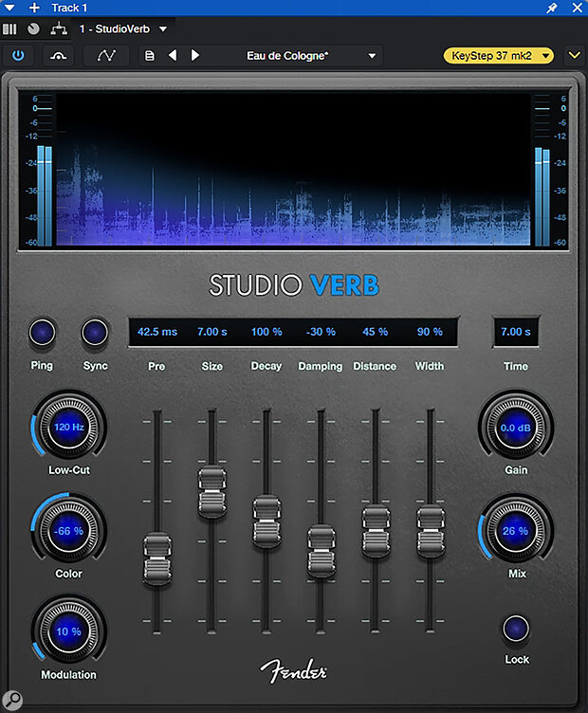This screenshot has height=713, width=588.
Task: Click the 90 % Width value
Action: coord(430,332)
